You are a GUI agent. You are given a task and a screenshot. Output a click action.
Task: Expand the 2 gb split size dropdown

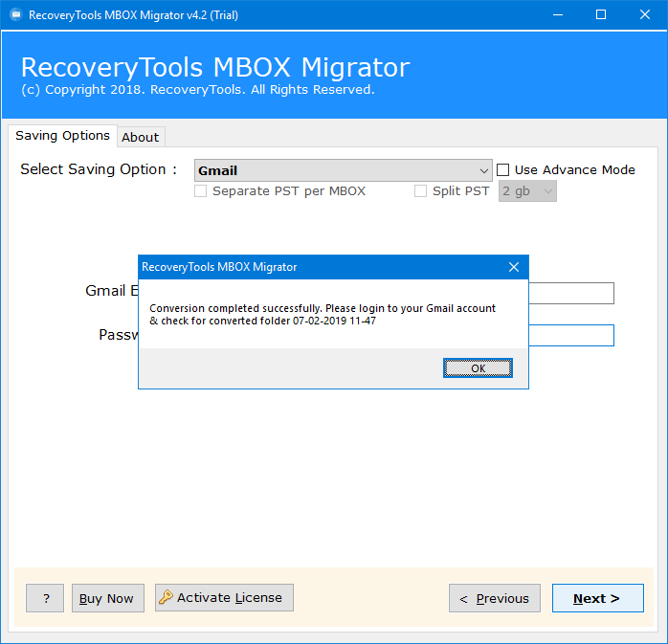point(527,191)
